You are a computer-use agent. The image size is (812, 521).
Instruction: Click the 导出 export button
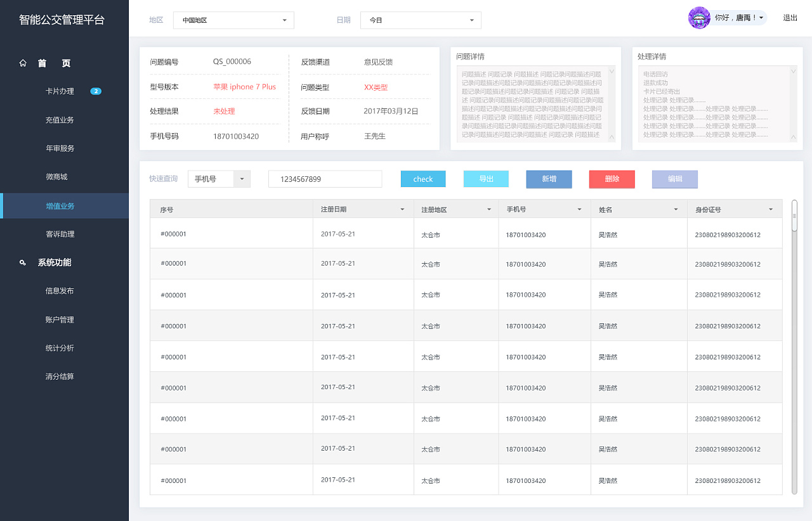485,179
